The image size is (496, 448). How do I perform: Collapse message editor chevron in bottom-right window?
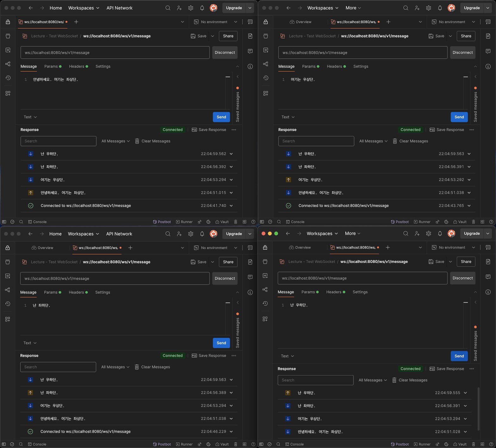tap(475, 292)
